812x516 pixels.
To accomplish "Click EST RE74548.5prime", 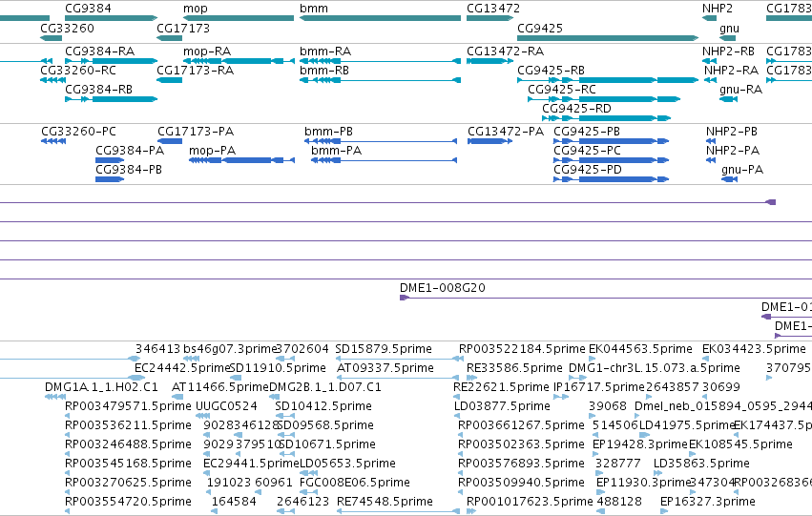I will click(398, 511).
